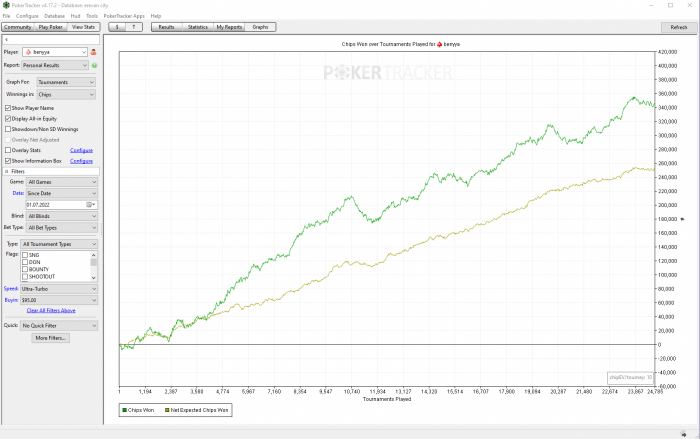Screen dimensions: 700x439
Task: Check the SNG flag
Action: coord(25,255)
